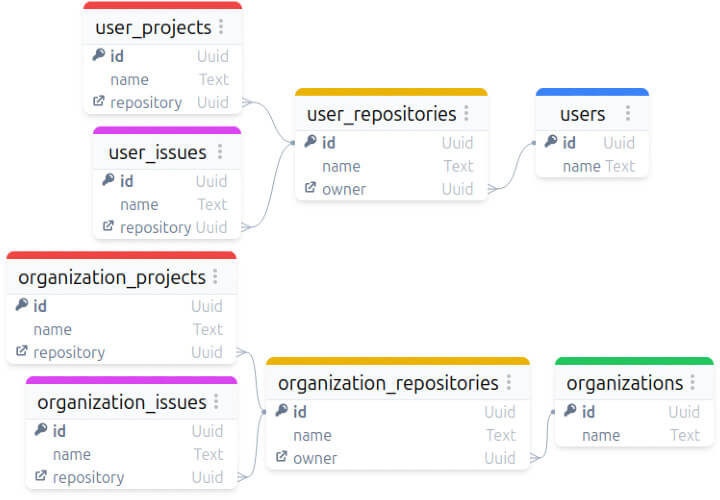Open the users table options menu
The image size is (720, 500).
tap(628, 114)
